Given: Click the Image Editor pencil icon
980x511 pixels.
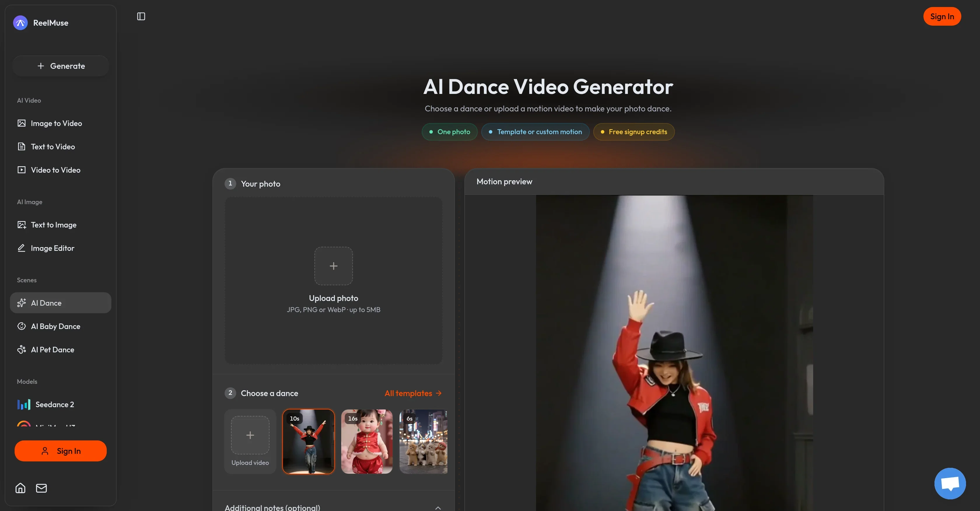Looking at the screenshot, I should click(x=22, y=248).
